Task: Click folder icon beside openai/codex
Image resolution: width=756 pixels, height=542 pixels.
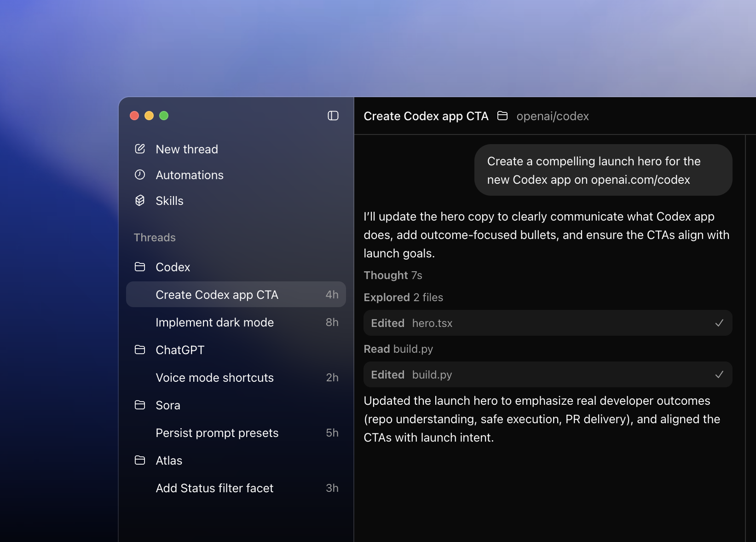Action: (502, 116)
